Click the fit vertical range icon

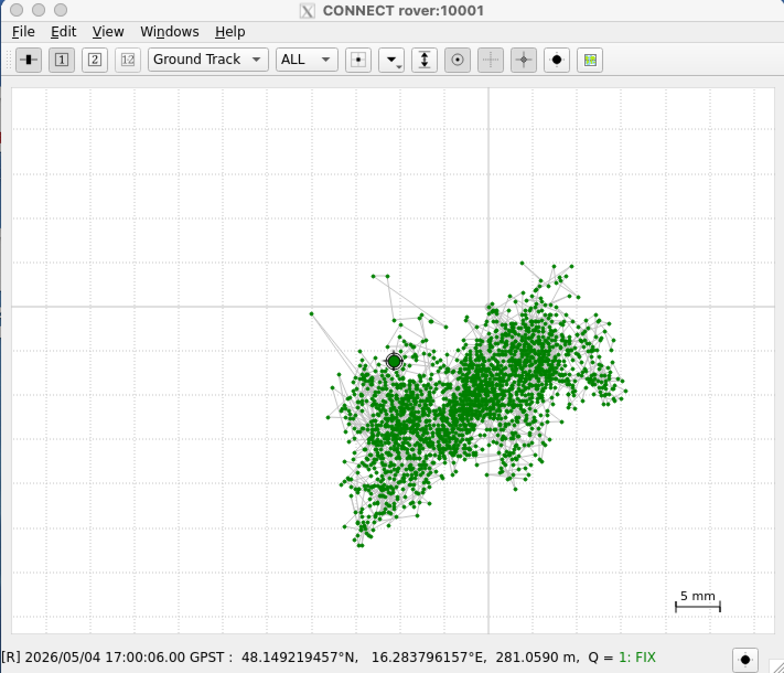click(425, 60)
